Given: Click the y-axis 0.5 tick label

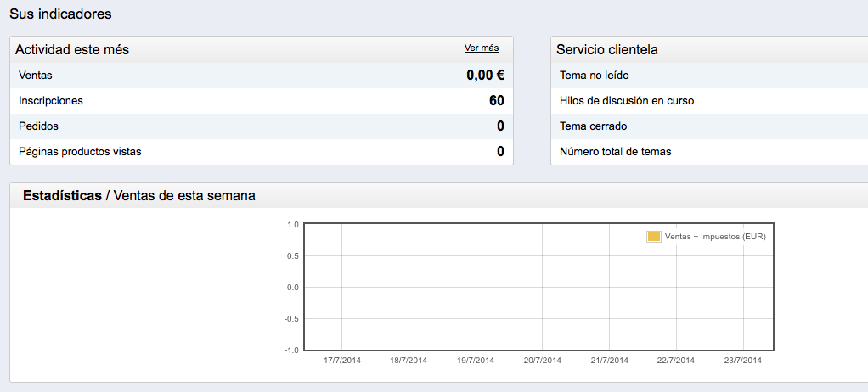Looking at the screenshot, I should (x=293, y=256).
